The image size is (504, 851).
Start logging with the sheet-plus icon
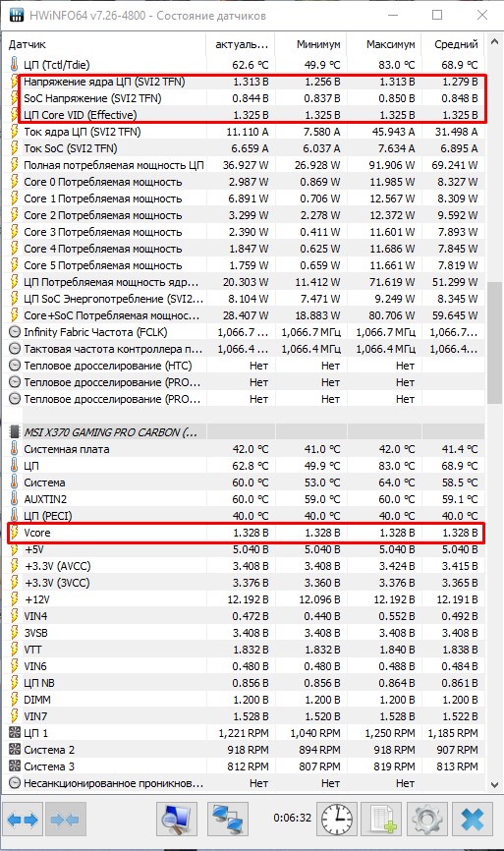382,819
